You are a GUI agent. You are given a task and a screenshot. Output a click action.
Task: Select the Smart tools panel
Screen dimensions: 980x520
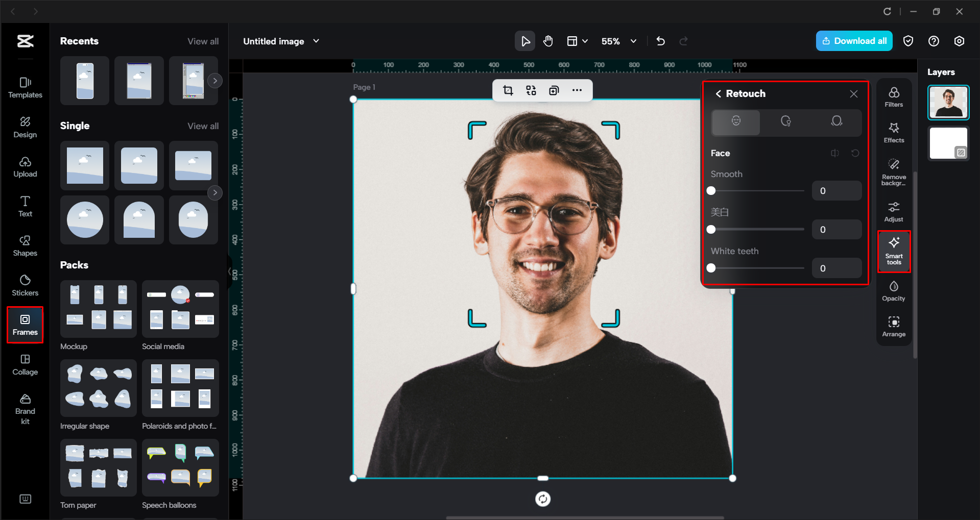pyautogui.click(x=894, y=251)
